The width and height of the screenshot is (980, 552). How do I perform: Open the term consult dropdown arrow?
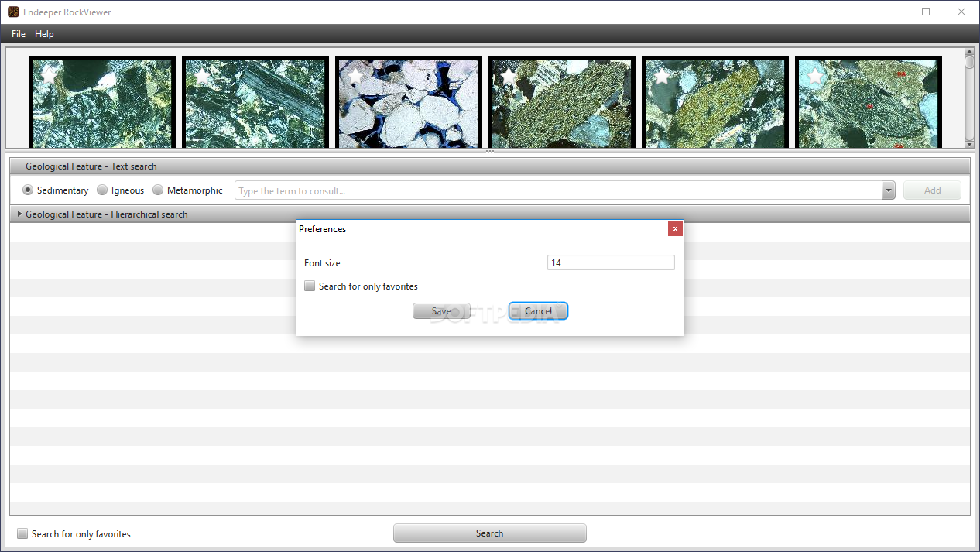click(x=888, y=190)
